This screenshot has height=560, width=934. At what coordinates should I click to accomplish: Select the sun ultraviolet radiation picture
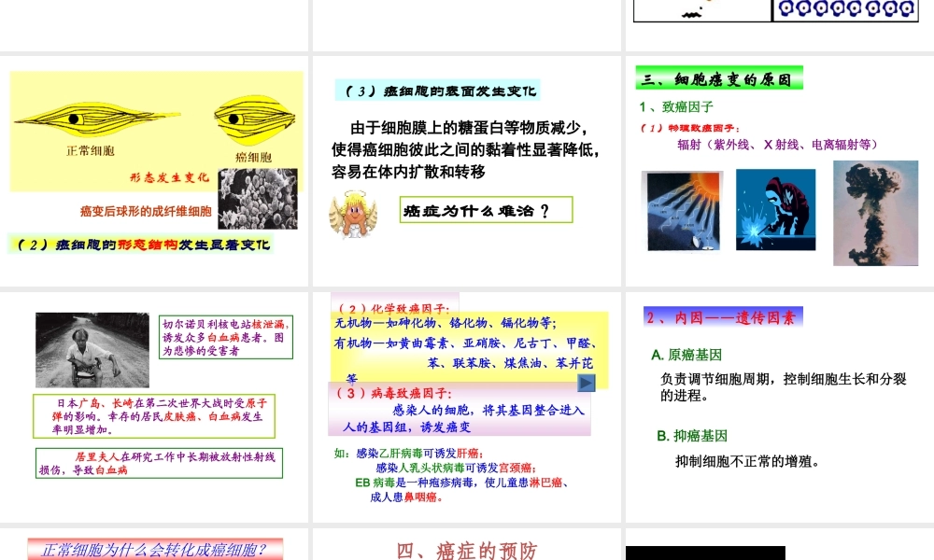tap(683, 211)
